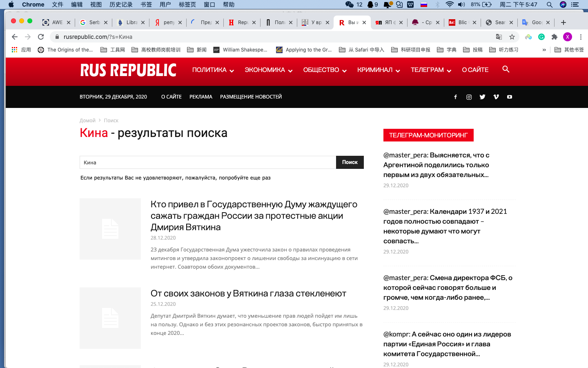Click the Поиск search button

tap(350, 162)
